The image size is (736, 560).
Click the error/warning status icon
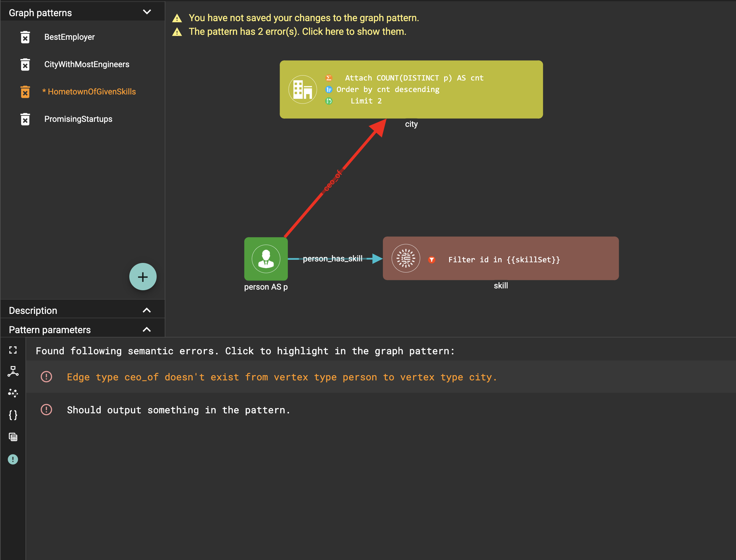[x=13, y=459]
